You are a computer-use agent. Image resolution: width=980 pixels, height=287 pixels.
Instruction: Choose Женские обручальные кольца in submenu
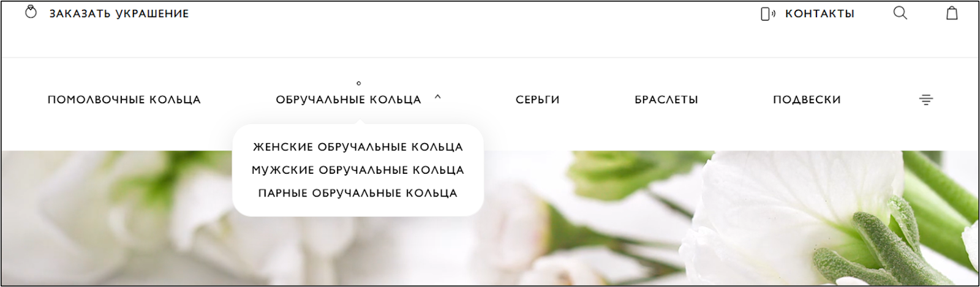[358, 147]
